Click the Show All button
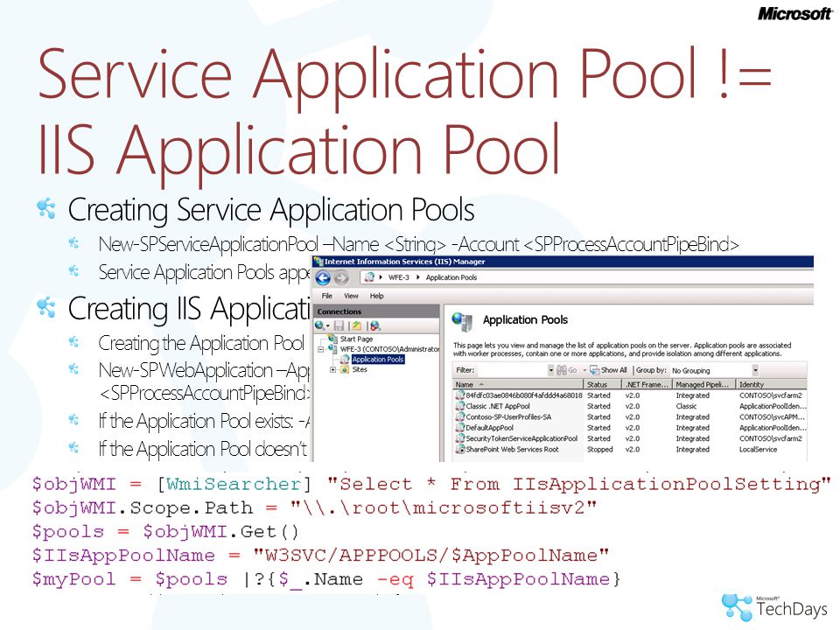Screen dimensions: 840x630 (x=608, y=370)
